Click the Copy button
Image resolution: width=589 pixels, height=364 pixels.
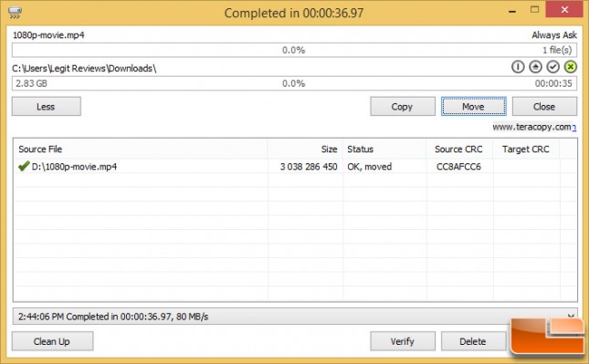[x=403, y=107]
